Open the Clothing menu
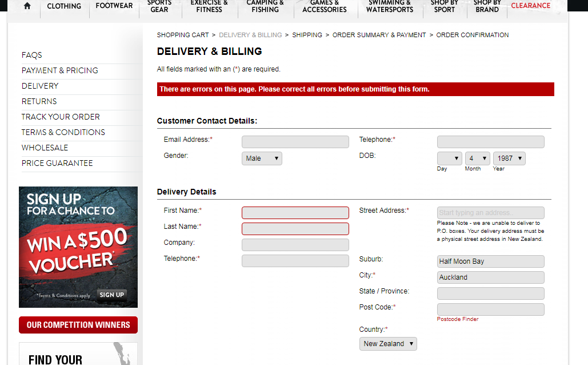588x365 pixels. pos(64,6)
